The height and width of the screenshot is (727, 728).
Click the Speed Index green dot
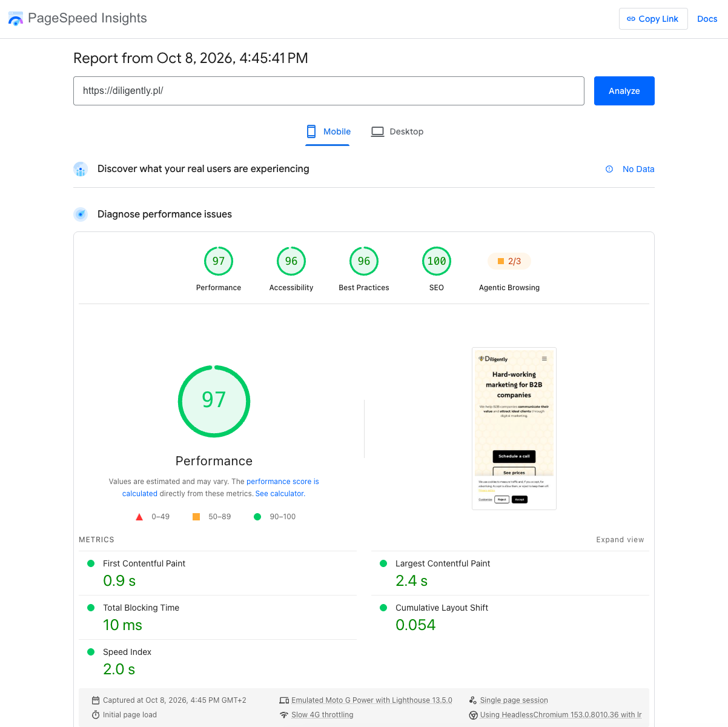pos(91,652)
